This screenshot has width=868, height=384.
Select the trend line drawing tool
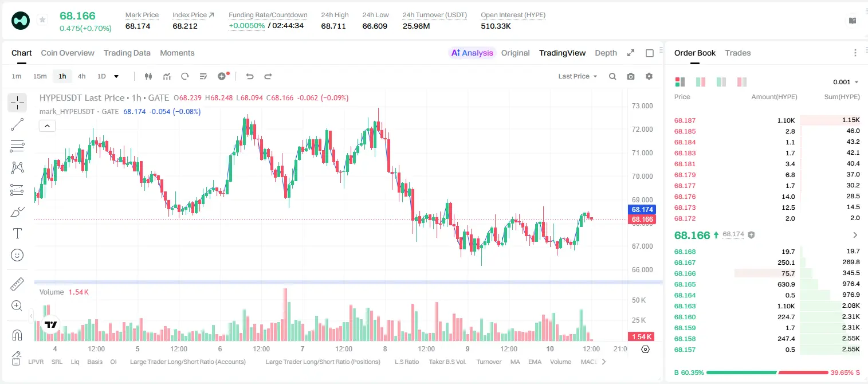pyautogui.click(x=17, y=124)
